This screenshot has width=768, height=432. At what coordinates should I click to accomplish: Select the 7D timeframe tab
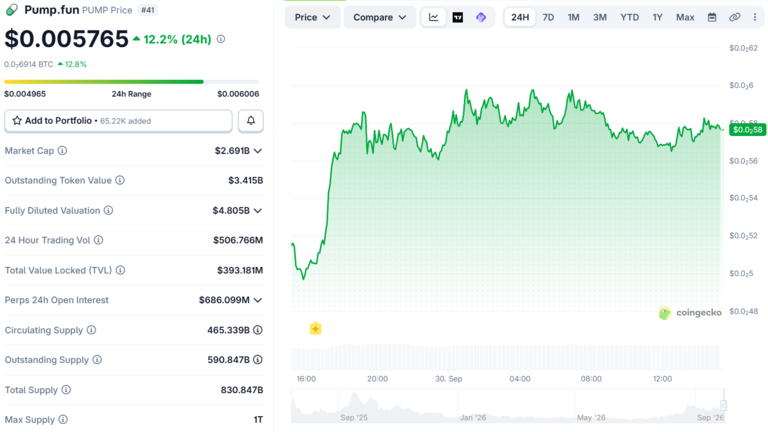(548, 17)
